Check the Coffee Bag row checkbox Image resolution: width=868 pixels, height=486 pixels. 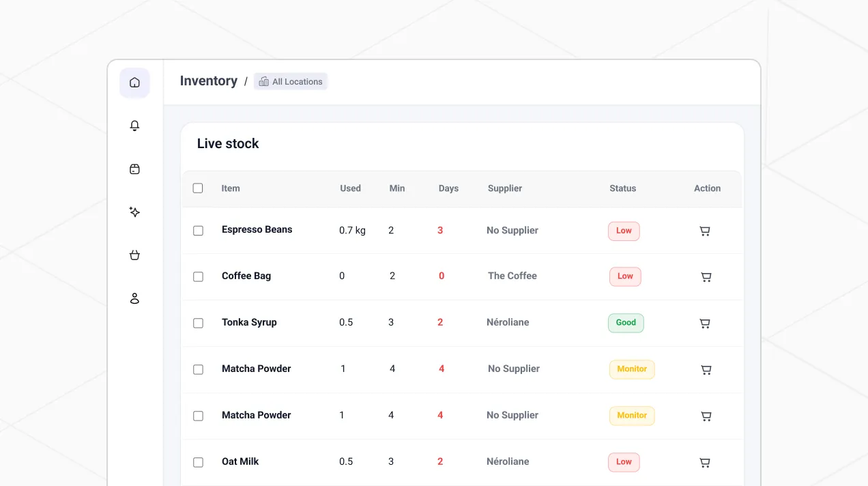(198, 276)
